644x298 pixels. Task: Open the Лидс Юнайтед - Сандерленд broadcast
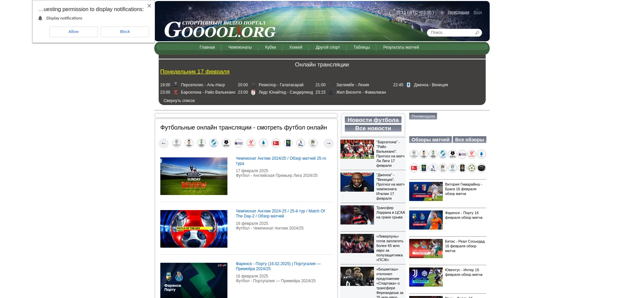coord(285,92)
